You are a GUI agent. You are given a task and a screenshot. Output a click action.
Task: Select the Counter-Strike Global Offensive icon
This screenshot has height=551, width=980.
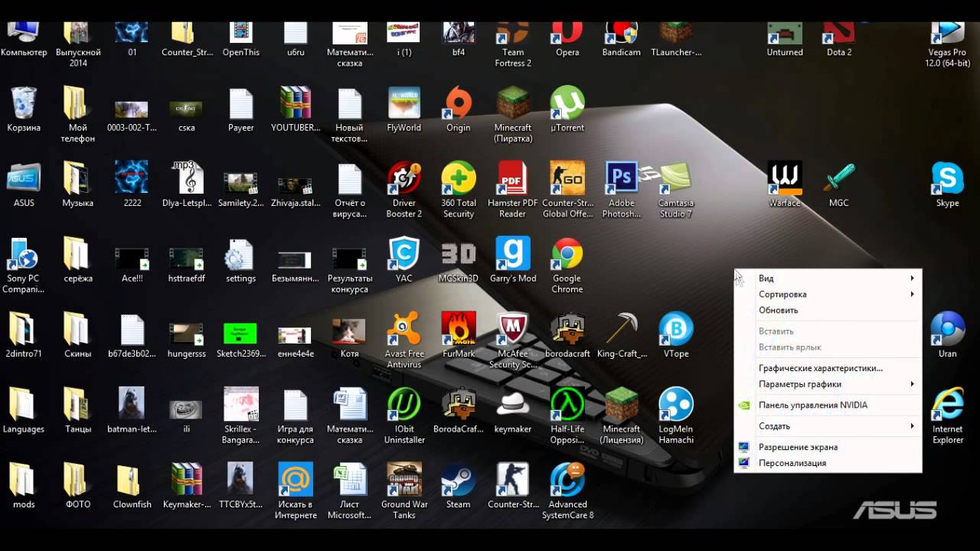[567, 189]
